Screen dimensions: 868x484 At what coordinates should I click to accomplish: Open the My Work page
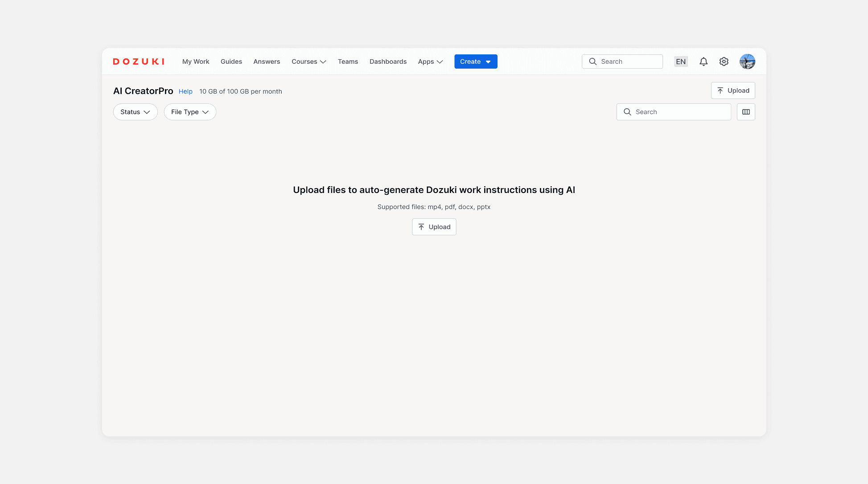pyautogui.click(x=196, y=62)
